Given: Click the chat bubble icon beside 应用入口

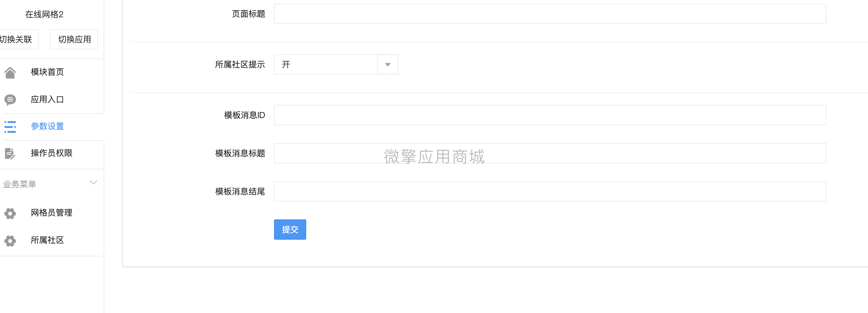Looking at the screenshot, I should click(x=10, y=100).
